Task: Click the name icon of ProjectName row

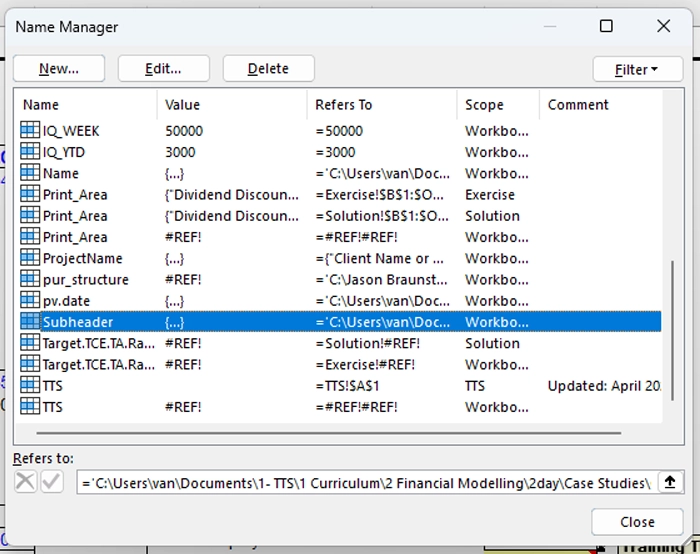Action: click(x=30, y=258)
